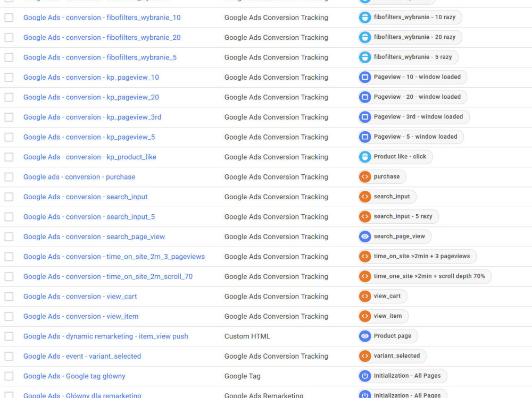Click the 'Pageview - 10 - window loaded' trigger chip

pos(412,77)
